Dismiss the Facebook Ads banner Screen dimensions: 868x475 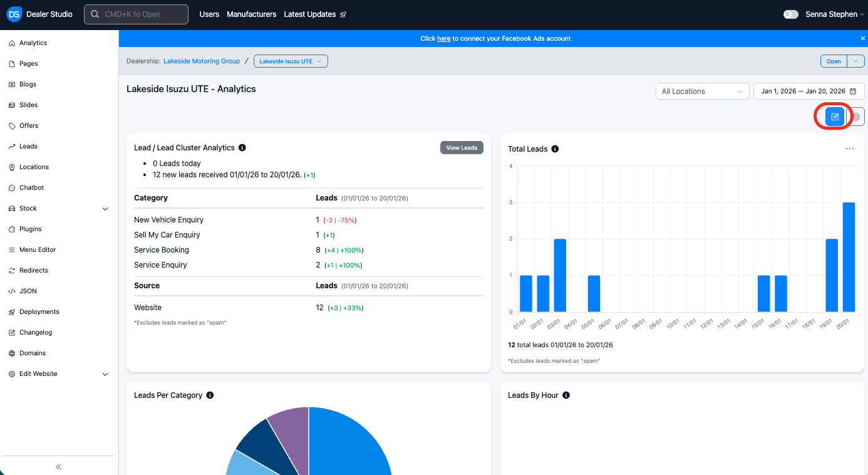point(862,38)
